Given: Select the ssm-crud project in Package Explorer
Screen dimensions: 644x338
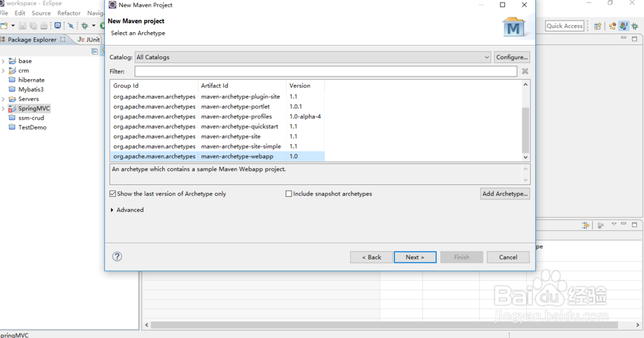Looking at the screenshot, I should tap(31, 117).
